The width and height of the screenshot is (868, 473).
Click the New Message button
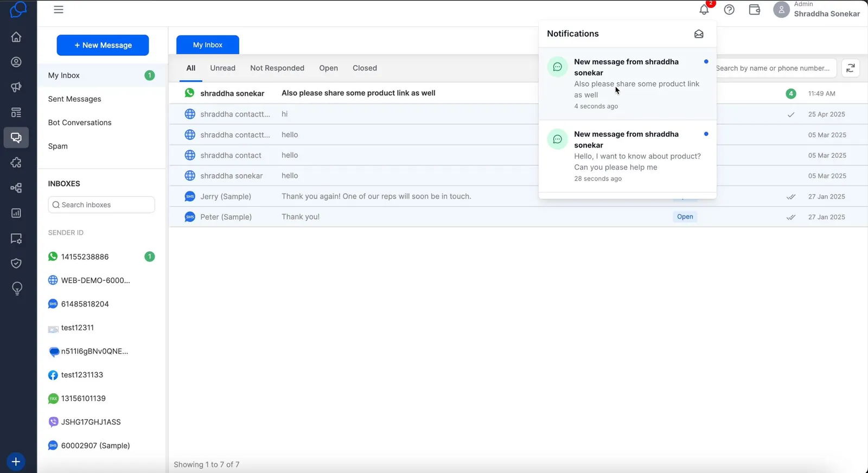[x=103, y=45]
